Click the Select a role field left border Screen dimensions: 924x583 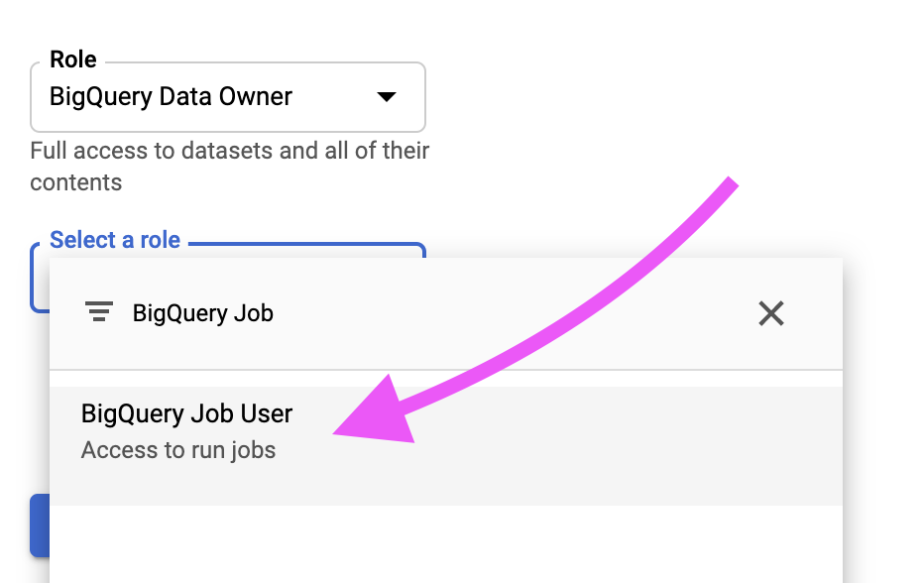(33, 277)
